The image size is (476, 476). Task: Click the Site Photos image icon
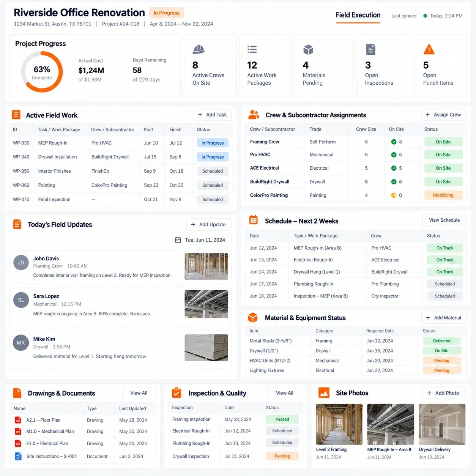coord(324,392)
